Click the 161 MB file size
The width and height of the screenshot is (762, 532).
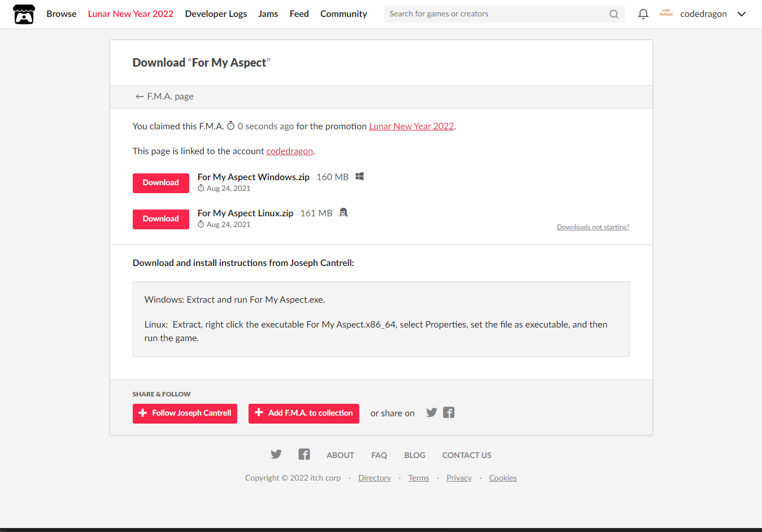(x=316, y=213)
